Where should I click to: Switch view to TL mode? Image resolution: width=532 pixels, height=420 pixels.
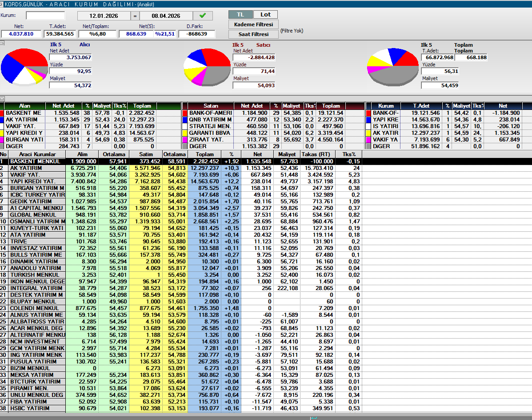point(240,15)
